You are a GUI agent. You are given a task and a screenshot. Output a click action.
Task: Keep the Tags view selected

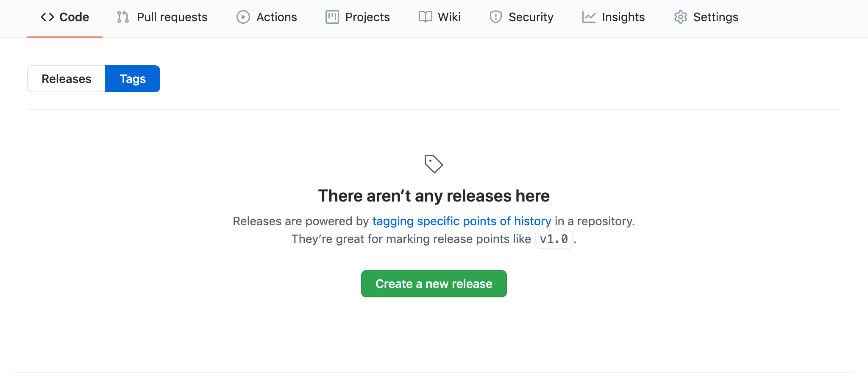132,79
